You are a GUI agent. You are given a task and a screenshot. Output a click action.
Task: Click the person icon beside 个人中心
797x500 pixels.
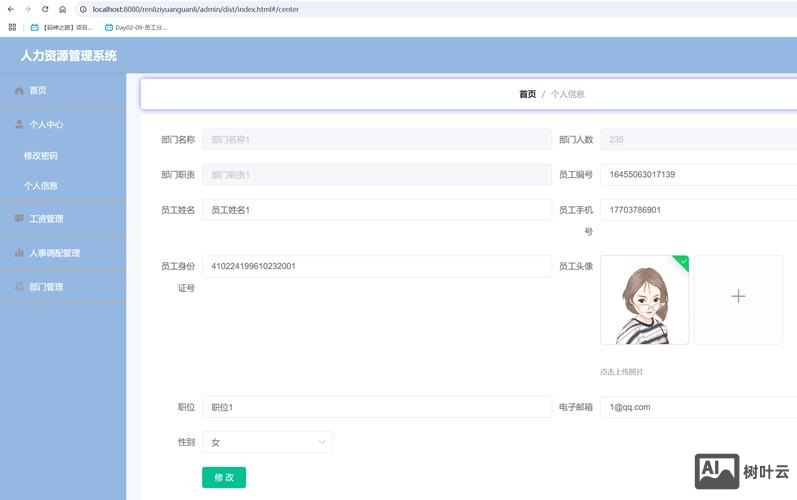point(19,124)
